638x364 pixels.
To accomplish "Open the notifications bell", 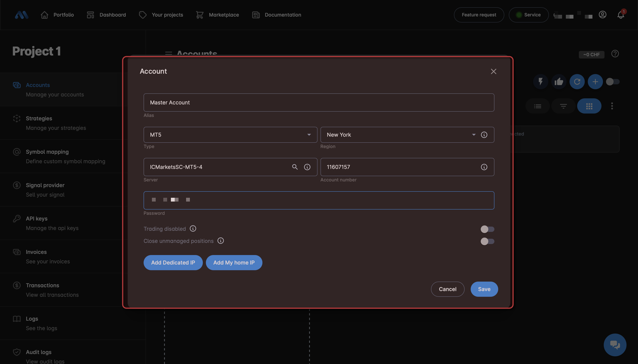I will tap(621, 15).
